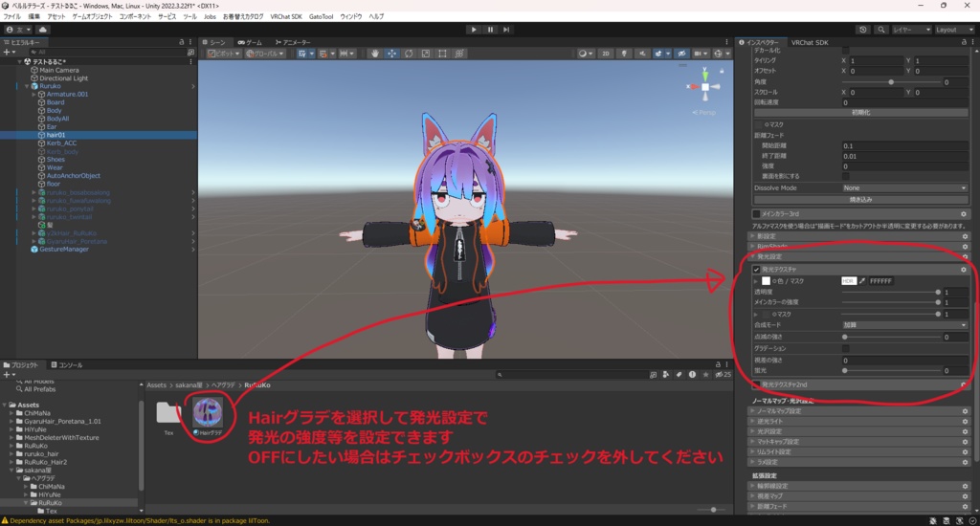Toggle the デカール化 checkbox

coord(846,50)
